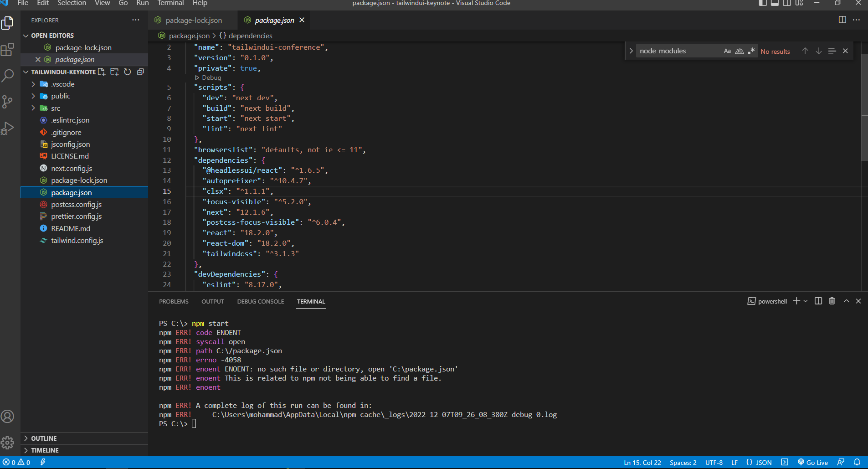Enable regular expression search in find

(x=751, y=51)
